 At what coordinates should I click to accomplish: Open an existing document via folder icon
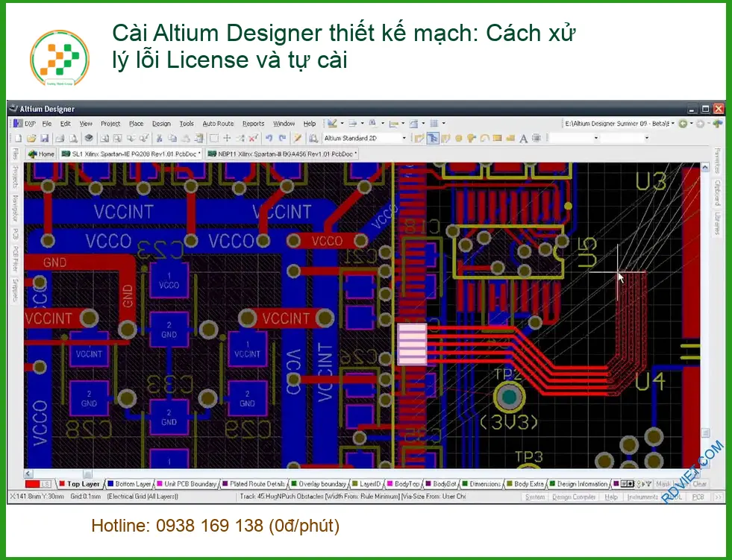coord(31,138)
